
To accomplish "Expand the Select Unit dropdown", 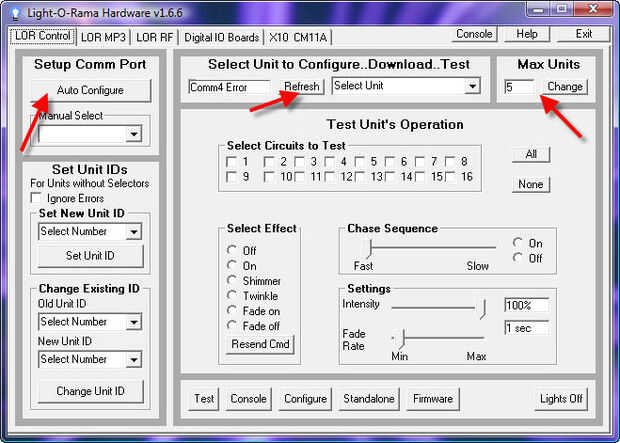I will [472, 86].
